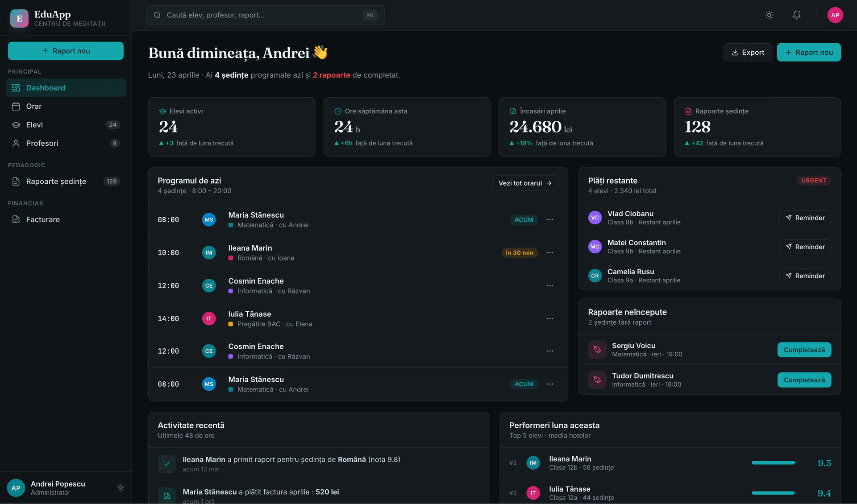Open the Orar sidebar item
Screen dimensions: 857x504
tap(34, 107)
